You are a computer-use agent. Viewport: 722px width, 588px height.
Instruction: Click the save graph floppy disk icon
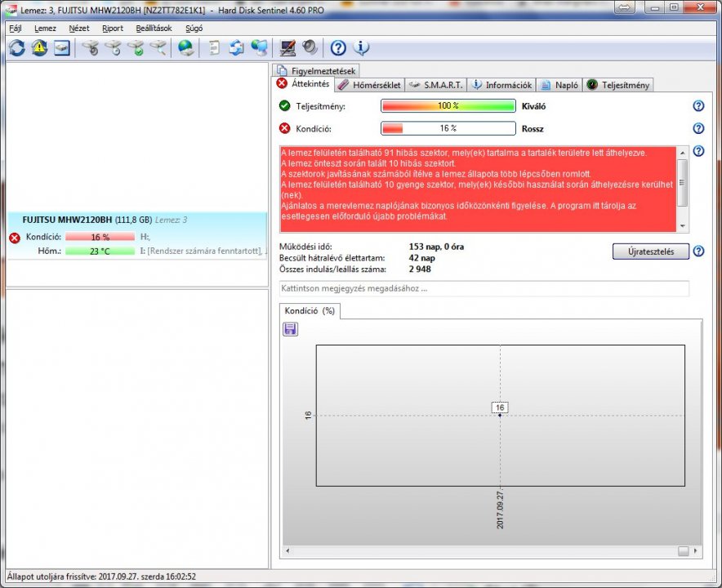pos(290,329)
